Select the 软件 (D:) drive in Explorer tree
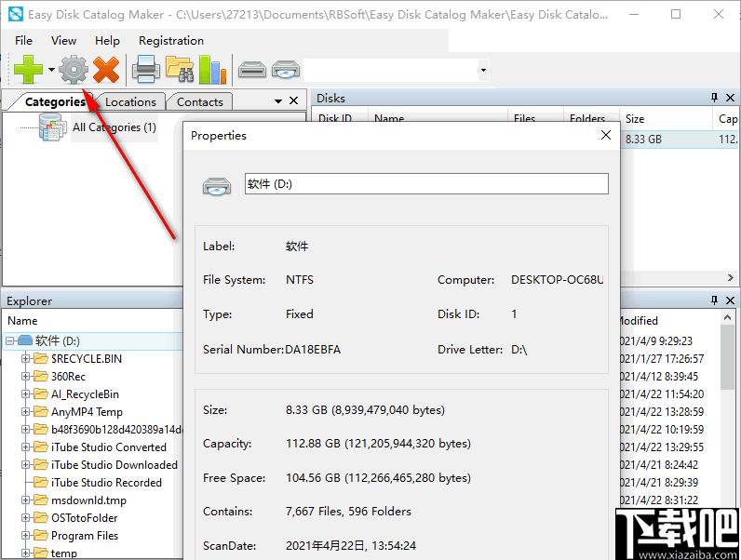The height and width of the screenshot is (560, 741). pos(57,340)
